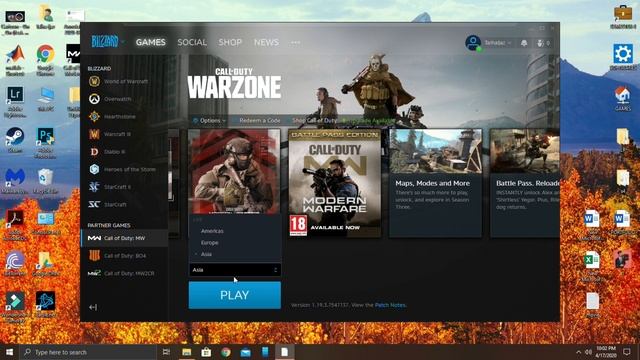Click the green Update Available notice
Screen dimensions: 640x360
click(x=369, y=120)
